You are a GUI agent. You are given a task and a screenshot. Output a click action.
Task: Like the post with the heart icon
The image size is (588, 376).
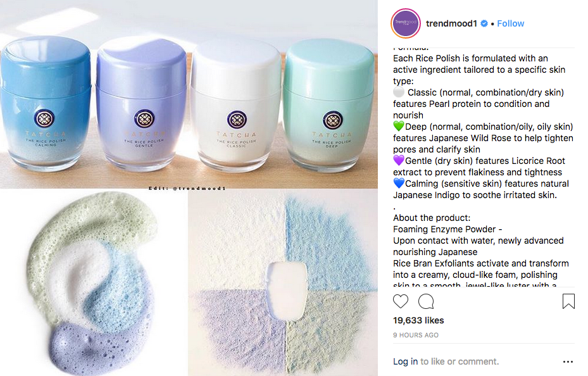(401, 301)
